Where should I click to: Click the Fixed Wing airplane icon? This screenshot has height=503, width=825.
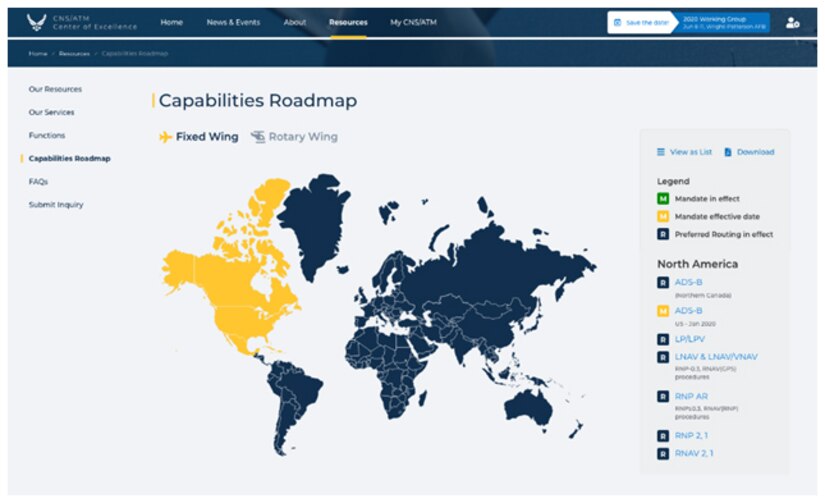pyautogui.click(x=166, y=137)
